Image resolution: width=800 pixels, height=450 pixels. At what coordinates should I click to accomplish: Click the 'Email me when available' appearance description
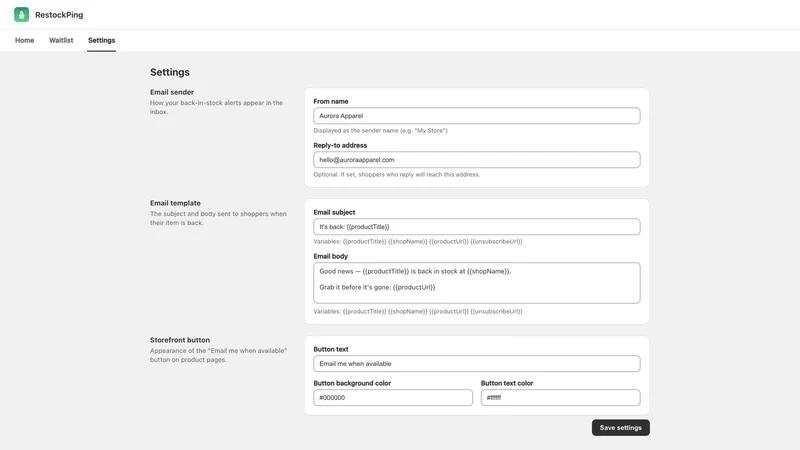coord(218,355)
